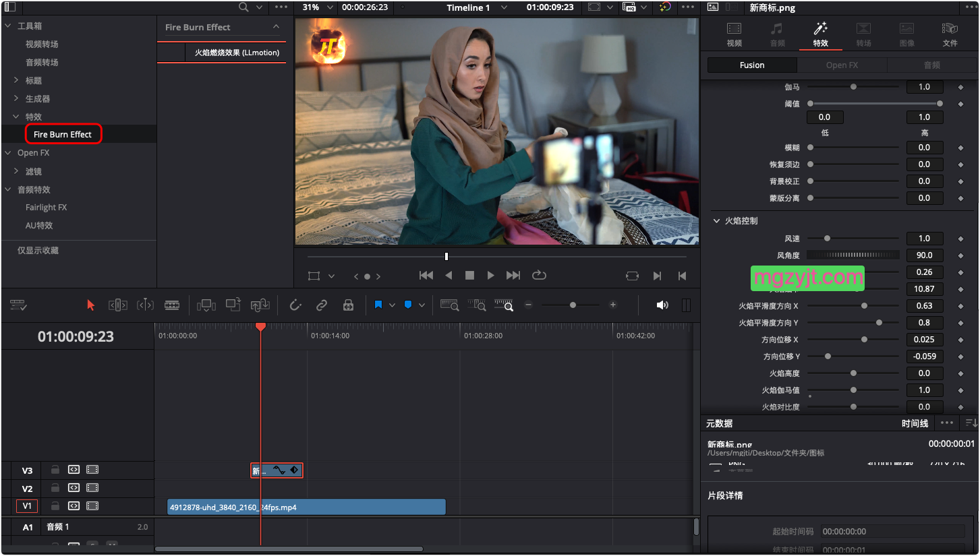This screenshot has width=980, height=556.
Task: Add a blue marker to the timeline
Action: (408, 305)
